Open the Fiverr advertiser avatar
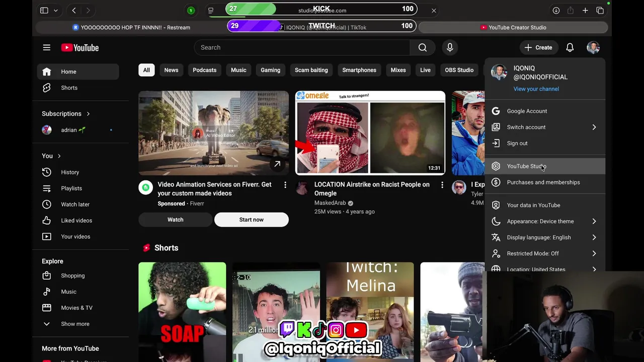Image resolution: width=644 pixels, height=362 pixels. tap(145, 188)
